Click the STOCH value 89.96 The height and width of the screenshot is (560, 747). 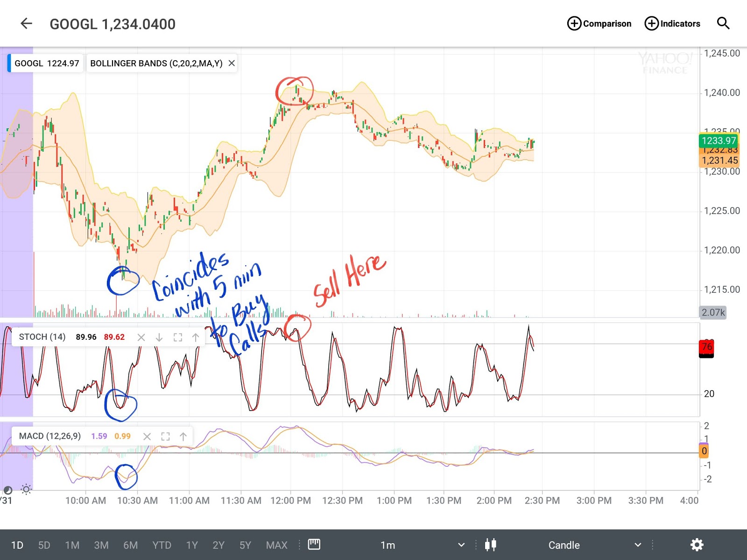coord(86,337)
